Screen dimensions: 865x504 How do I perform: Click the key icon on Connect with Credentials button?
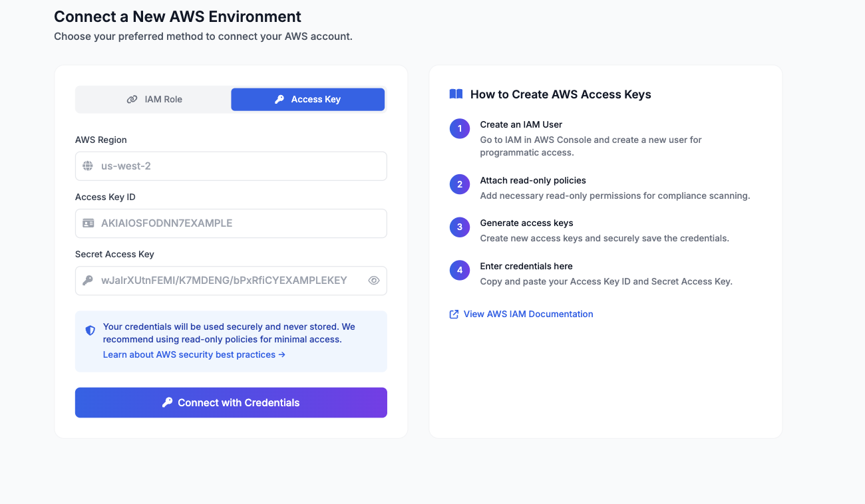click(x=167, y=403)
